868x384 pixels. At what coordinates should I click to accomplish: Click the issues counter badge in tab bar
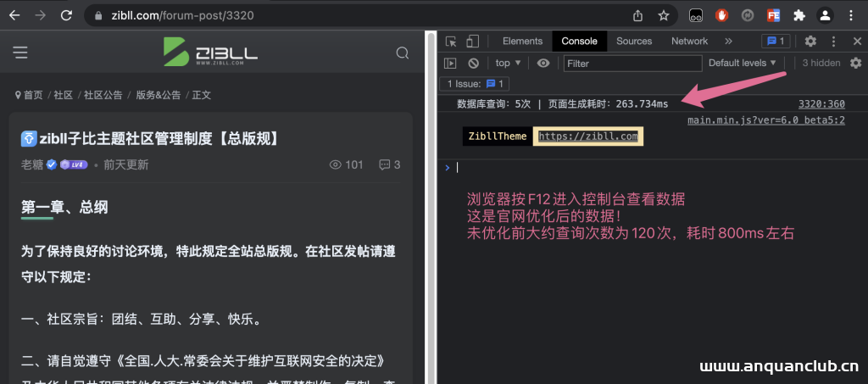pyautogui.click(x=776, y=41)
